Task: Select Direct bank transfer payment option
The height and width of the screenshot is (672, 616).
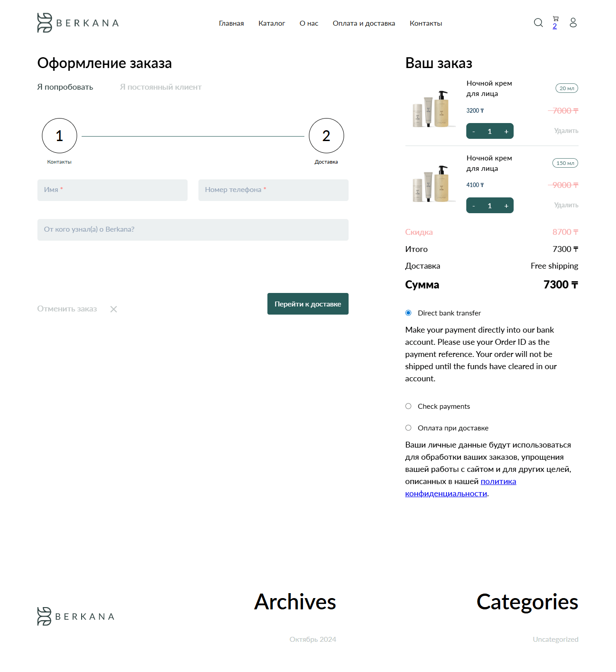Action: tap(408, 313)
